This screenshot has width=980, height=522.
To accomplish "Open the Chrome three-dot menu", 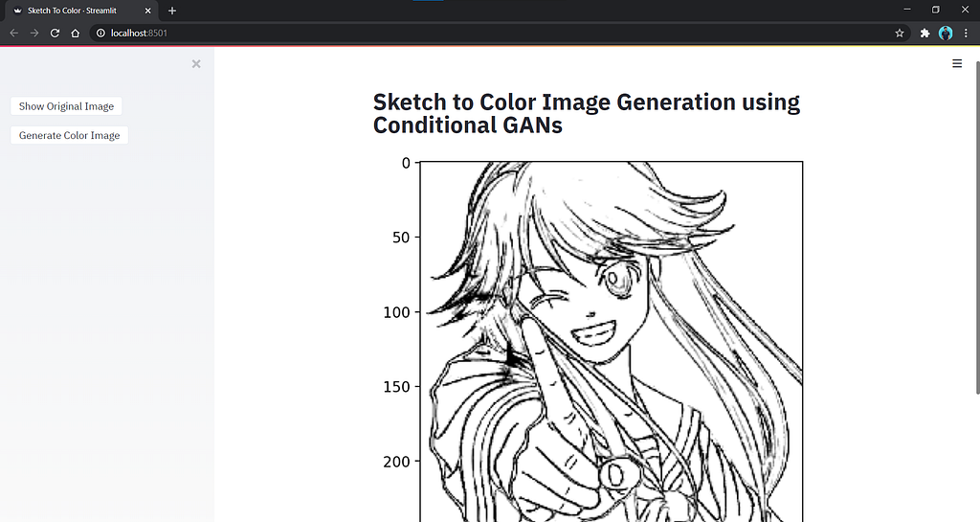I will click(x=966, y=34).
